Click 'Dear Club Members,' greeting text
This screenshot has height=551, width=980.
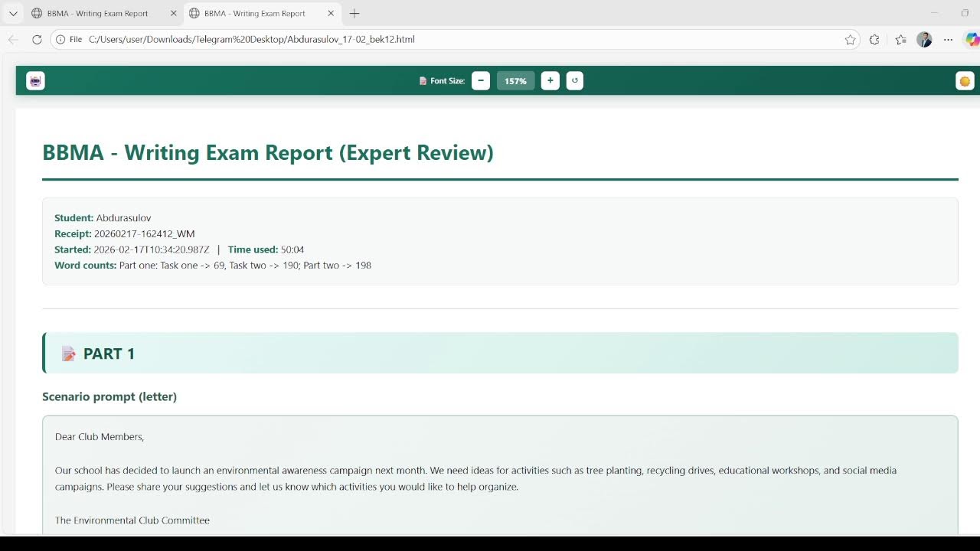pyautogui.click(x=100, y=437)
